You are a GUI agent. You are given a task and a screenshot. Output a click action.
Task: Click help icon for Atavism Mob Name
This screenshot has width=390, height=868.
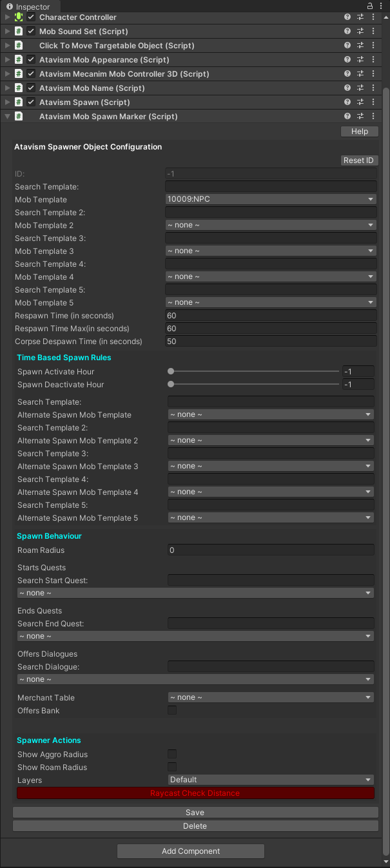pyautogui.click(x=348, y=88)
